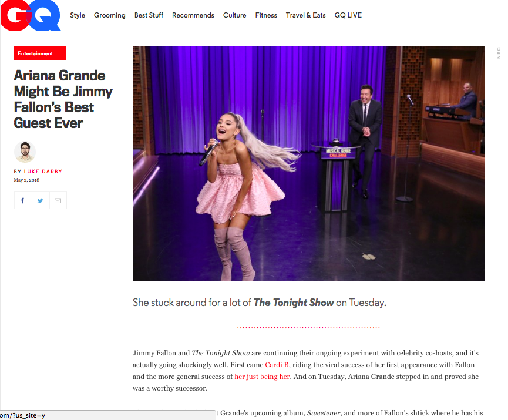Screen dimensions: 508x420
Task: Visit Travel & Eats
Action: [305, 15]
